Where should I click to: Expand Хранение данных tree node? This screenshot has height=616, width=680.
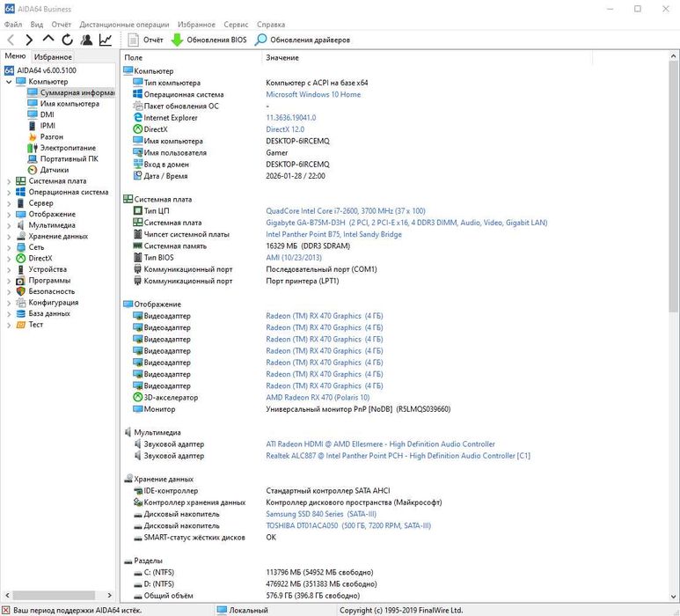point(9,237)
